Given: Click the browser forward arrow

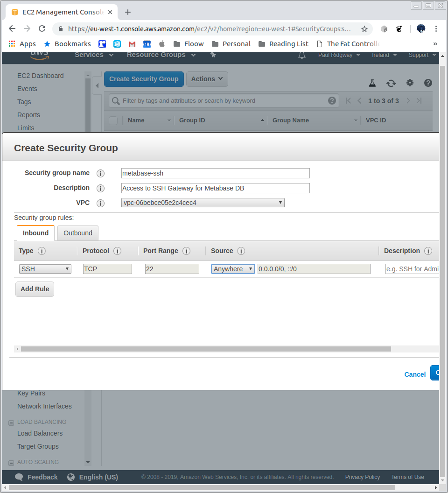Looking at the screenshot, I should [x=27, y=28].
